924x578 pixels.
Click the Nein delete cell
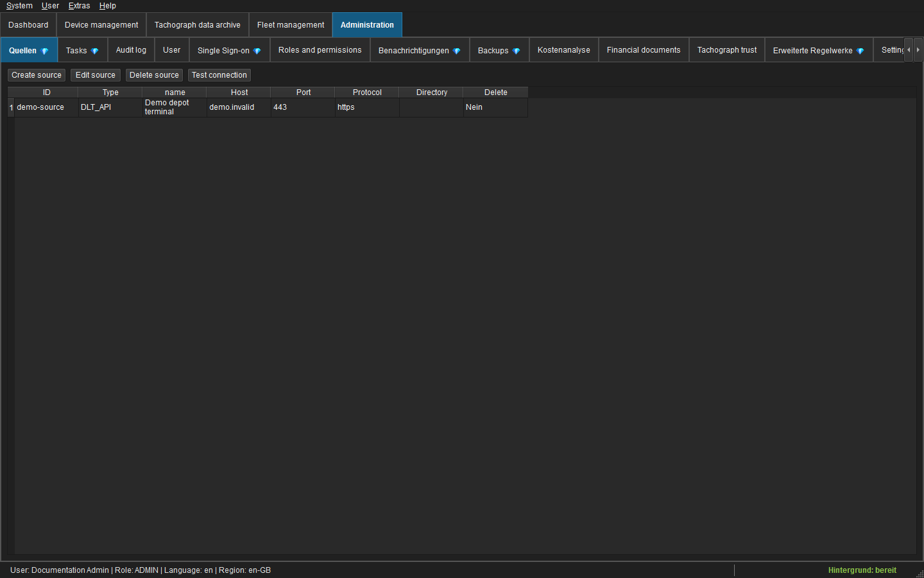[x=495, y=107]
